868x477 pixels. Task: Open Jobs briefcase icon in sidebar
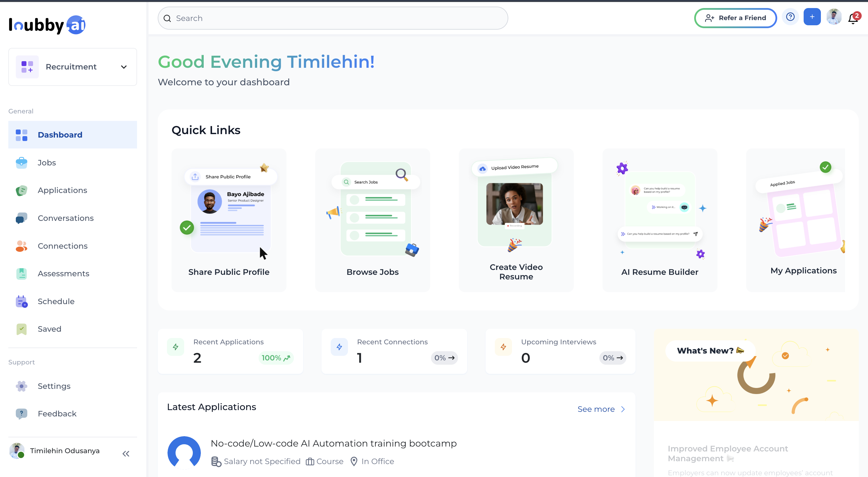point(22,163)
